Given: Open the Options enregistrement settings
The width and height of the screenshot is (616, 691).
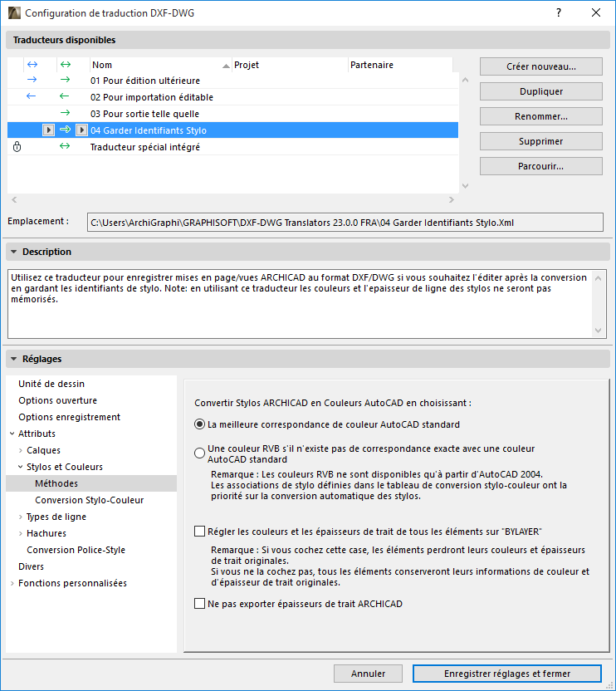Looking at the screenshot, I should tap(69, 417).
